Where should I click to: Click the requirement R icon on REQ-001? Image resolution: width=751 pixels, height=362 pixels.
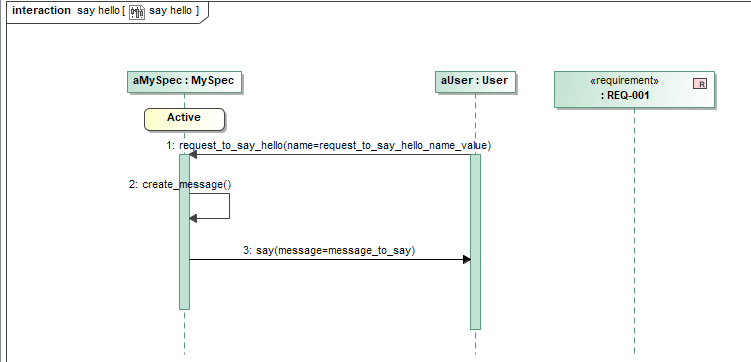point(700,84)
